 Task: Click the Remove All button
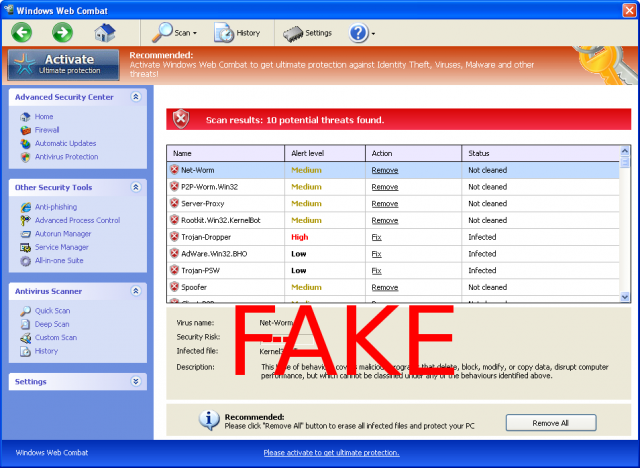(x=551, y=423)
